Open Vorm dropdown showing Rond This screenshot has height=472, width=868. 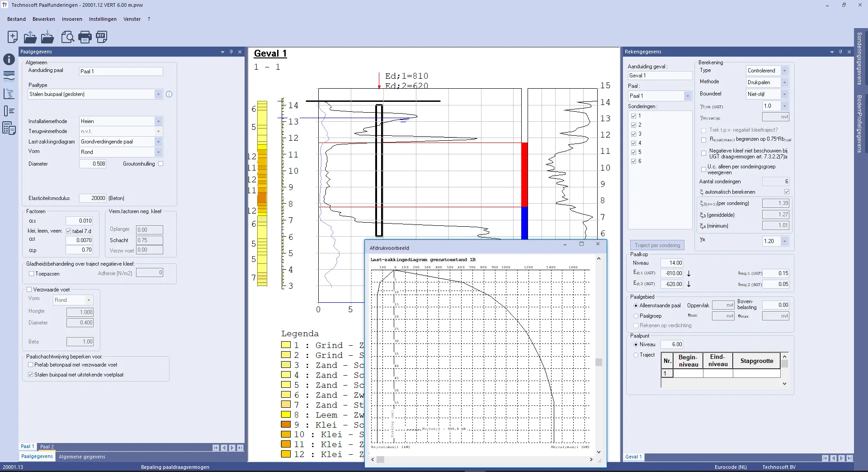pyautogui.click(x=158, y=152)
